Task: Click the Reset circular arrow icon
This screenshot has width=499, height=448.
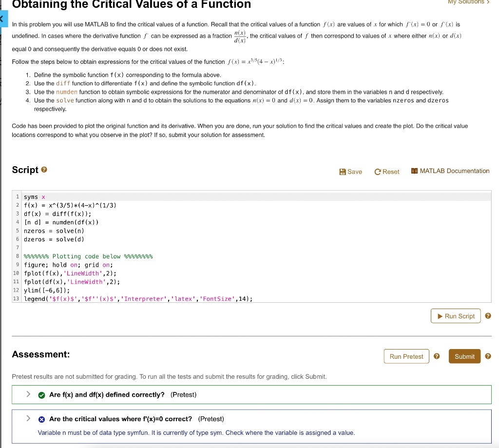Action: tap(378, 171)
